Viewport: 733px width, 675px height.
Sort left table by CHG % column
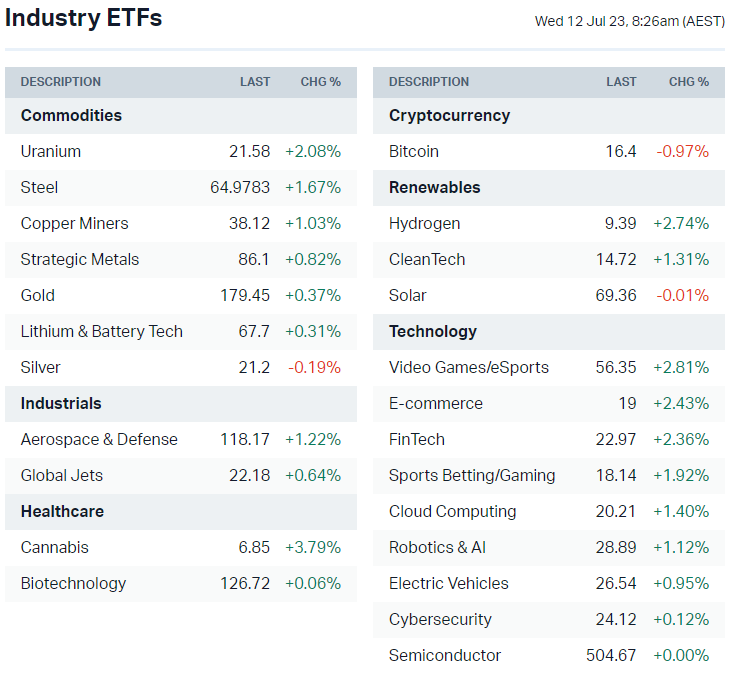[x=321, y=82]
